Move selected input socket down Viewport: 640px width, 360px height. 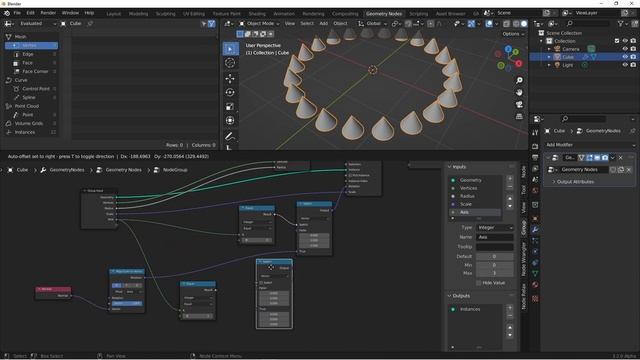click(x=510, y=206)
